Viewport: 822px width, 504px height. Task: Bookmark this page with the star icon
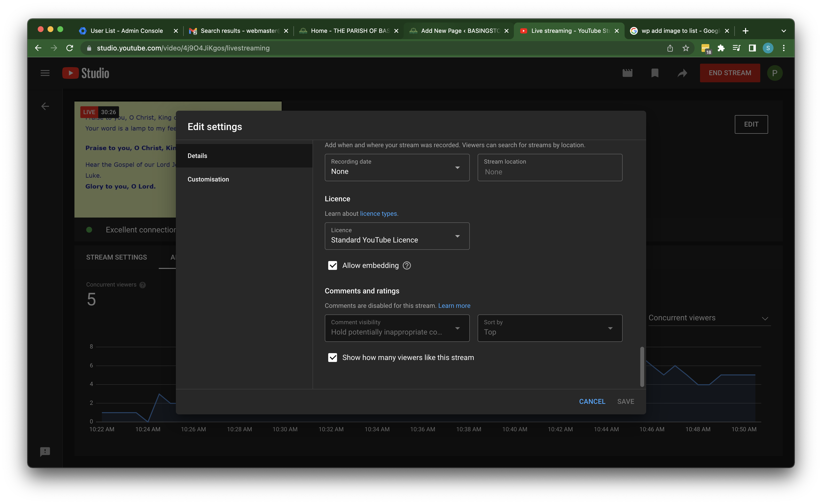click(686, 48)
